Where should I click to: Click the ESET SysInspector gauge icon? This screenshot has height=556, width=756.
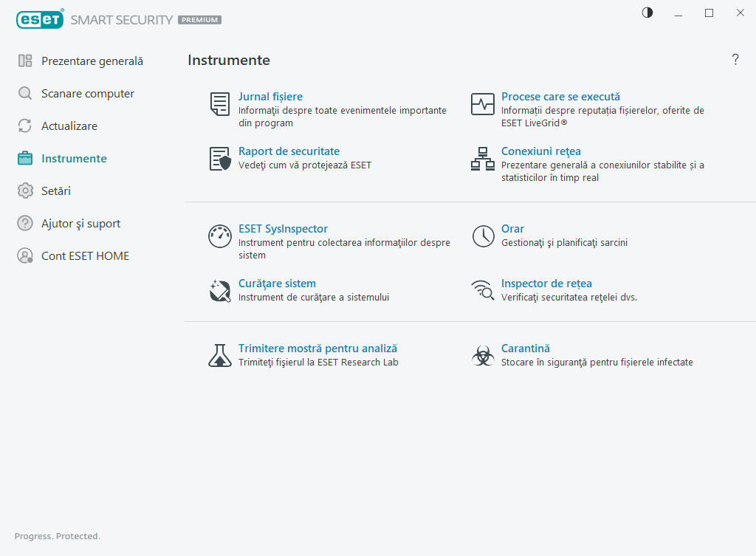(x=220, y=236)
